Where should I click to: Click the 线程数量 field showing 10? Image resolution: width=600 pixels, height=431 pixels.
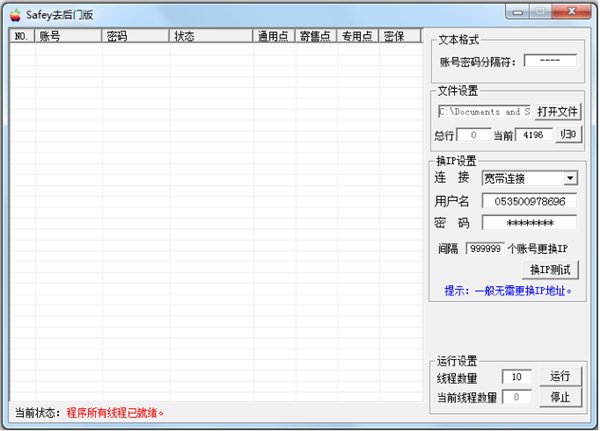click(x=517, y=377)
